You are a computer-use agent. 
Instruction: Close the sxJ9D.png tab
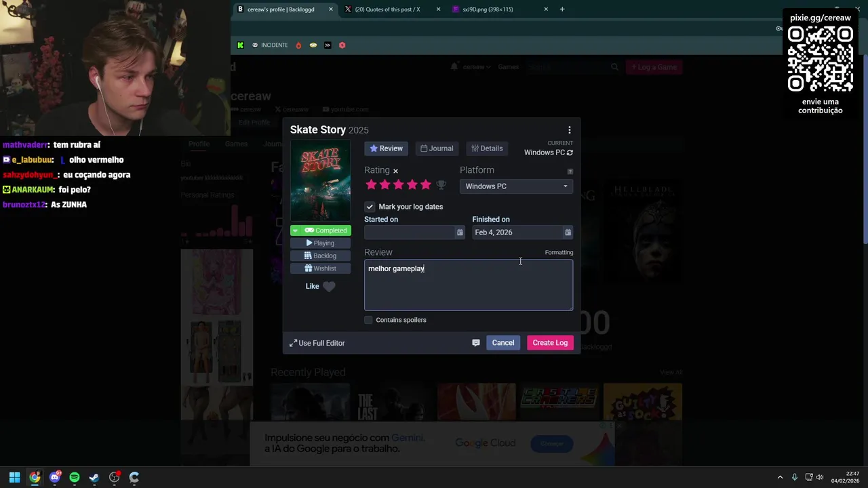coord(546,9)
